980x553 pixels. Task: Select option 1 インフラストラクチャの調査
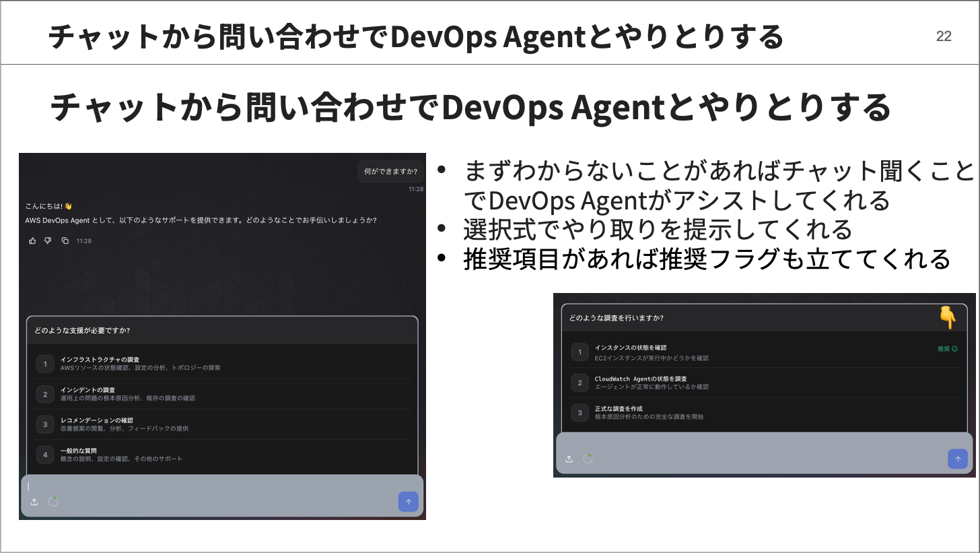point(223,364)
